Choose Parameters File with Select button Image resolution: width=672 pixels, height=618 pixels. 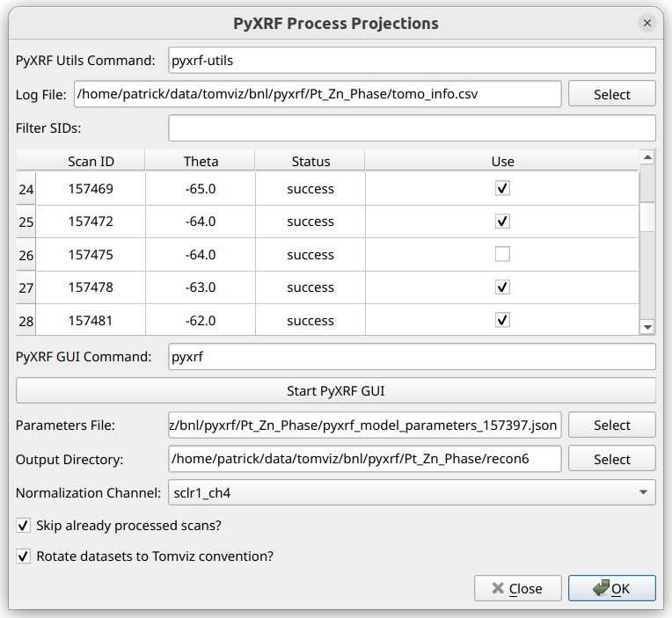(612, 425)
